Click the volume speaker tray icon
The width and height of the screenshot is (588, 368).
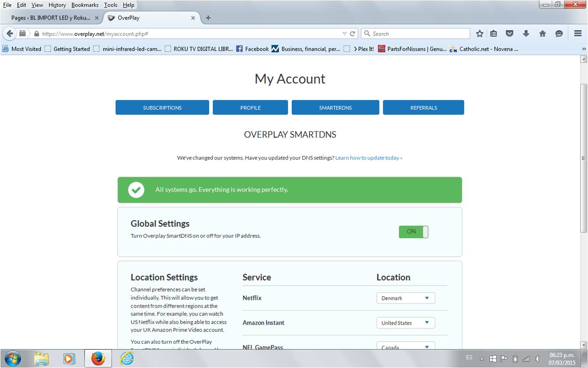[537, 359]
